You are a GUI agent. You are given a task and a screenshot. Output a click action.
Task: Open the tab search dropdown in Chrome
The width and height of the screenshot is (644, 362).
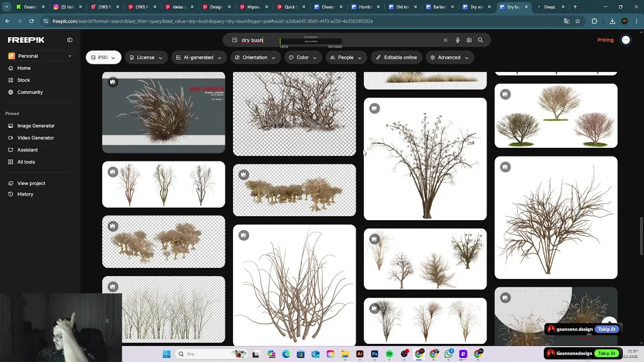click(7, 7)
